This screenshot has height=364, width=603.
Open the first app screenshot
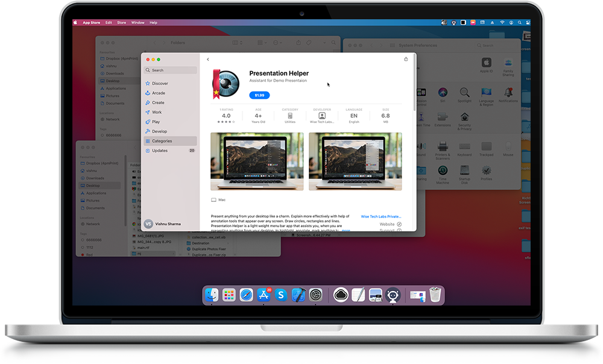click(257, 162)
